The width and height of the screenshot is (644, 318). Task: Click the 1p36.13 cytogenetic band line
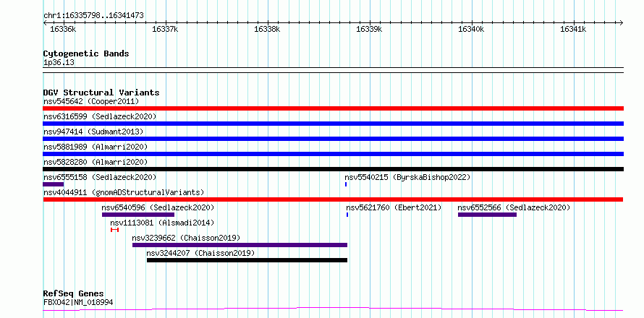point(333,70)
